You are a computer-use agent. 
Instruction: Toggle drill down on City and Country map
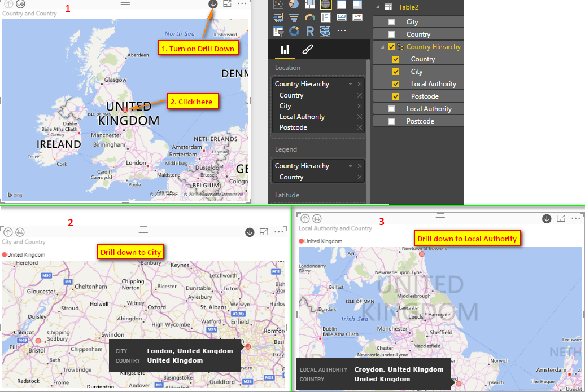click(x=250, y=232)
